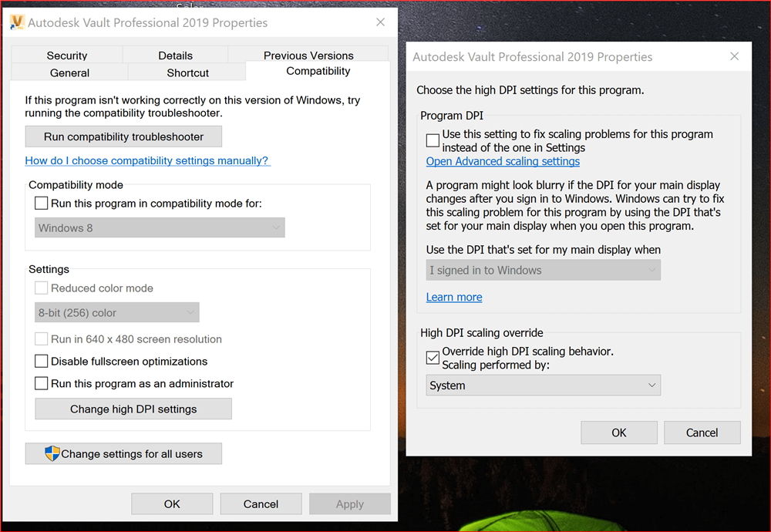This screenshot has height=532, width=771.
Task: Click Run compatibility troubleshooter button
Action: tap(123, 136)
